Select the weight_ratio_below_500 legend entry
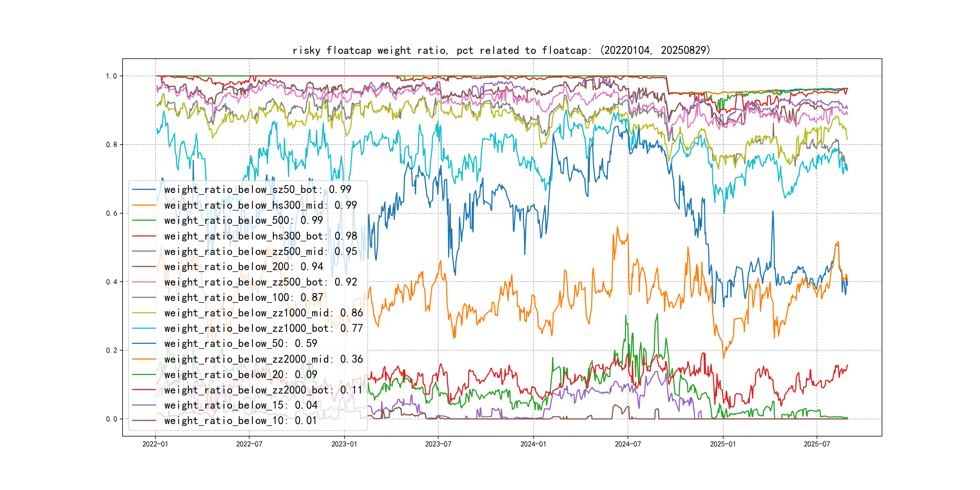This screenshot has width=980, height=490. point(243,220)
